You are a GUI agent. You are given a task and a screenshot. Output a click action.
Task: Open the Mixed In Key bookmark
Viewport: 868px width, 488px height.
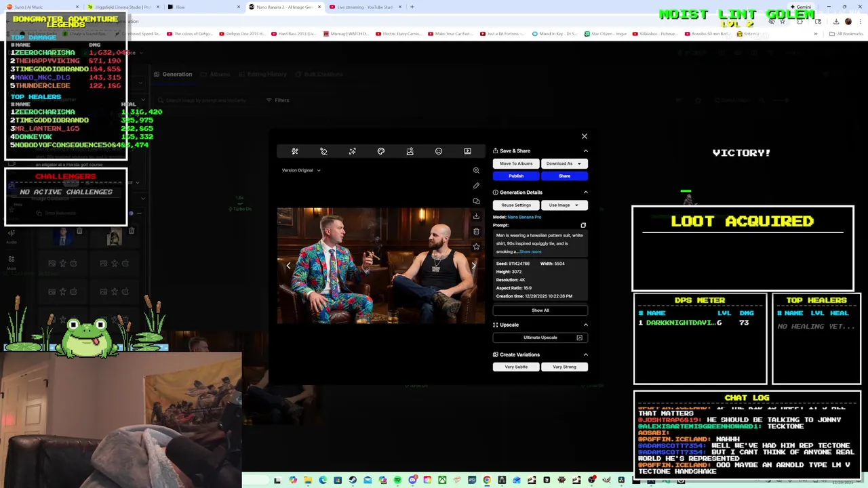coord(554,33)
